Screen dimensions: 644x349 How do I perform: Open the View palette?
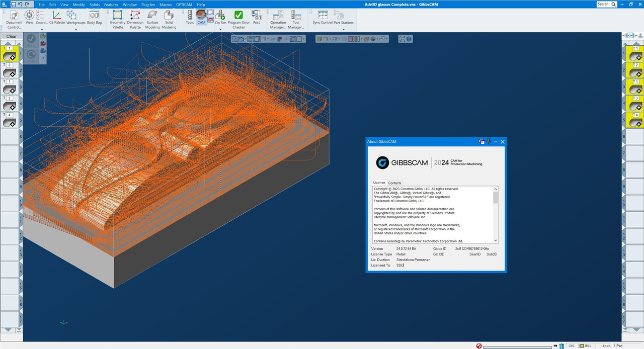[x=29, y=18]
